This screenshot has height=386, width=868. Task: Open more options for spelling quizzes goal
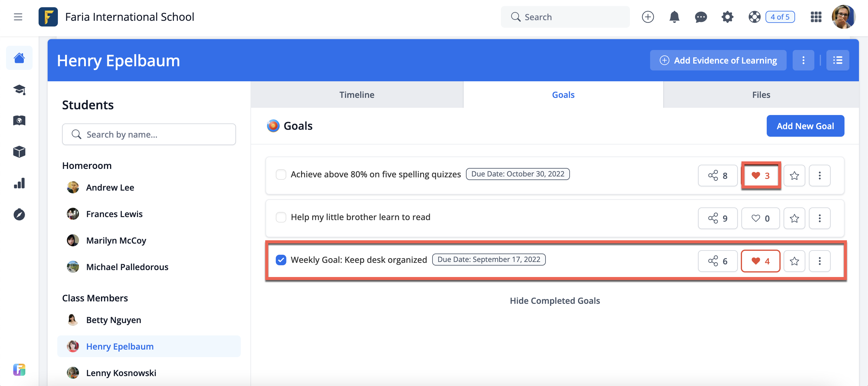tap(819, 175)
